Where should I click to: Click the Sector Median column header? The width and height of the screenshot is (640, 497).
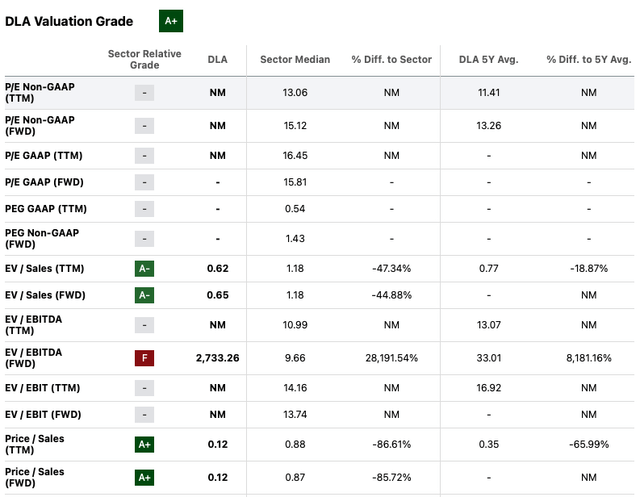[x=295, y=60]
